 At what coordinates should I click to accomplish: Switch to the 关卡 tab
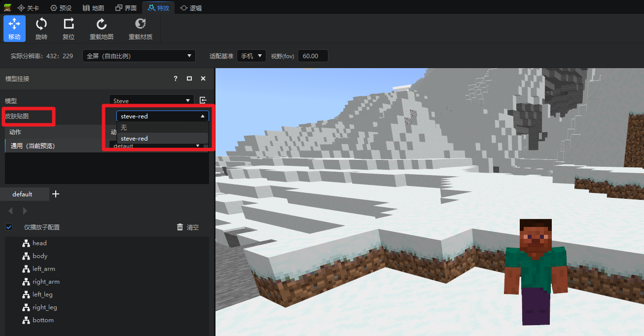(29, 8)
